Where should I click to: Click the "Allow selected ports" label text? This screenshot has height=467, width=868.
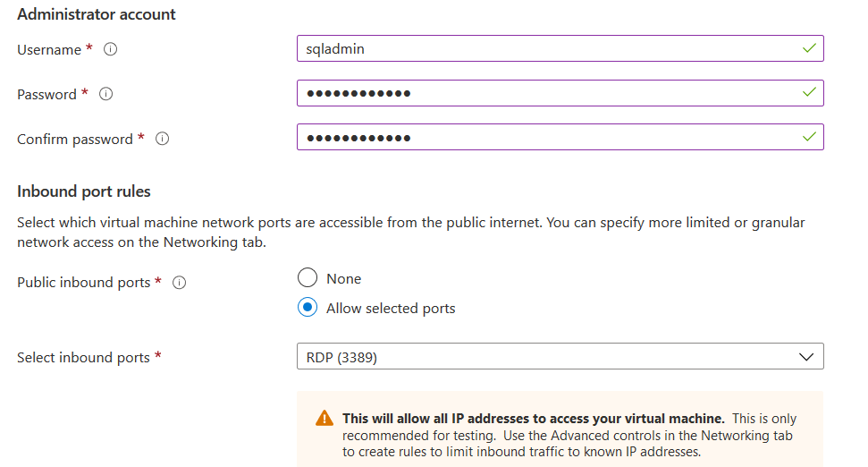coord(391,309)
